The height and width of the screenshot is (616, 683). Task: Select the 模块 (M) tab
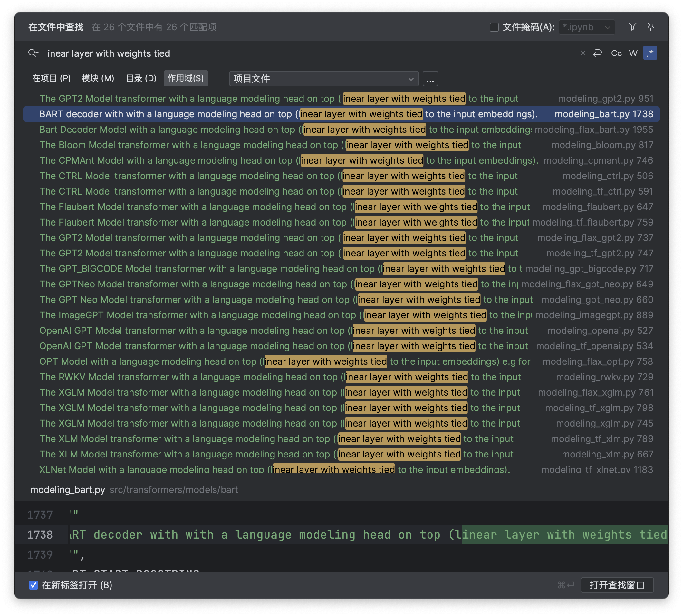[98, 79]
